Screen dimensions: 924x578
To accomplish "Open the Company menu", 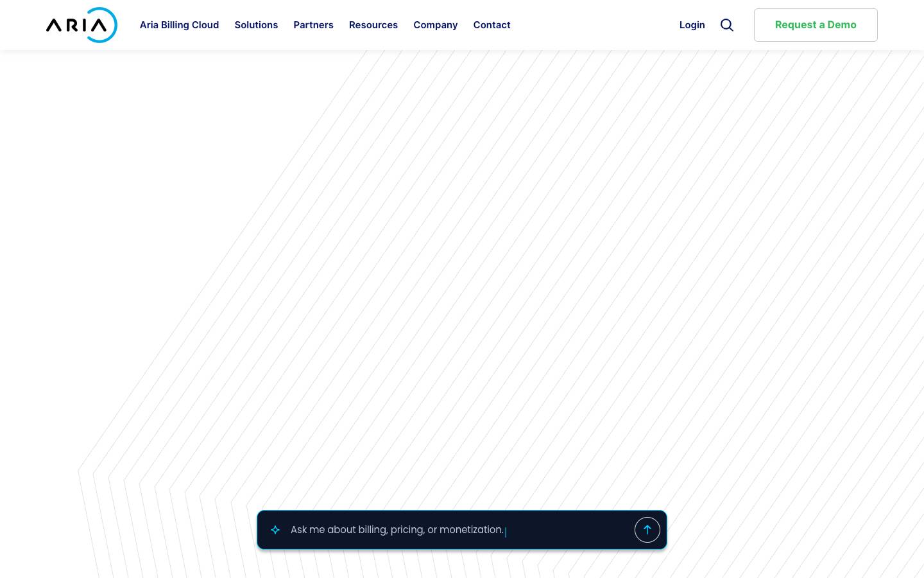I will click(436, 25).
